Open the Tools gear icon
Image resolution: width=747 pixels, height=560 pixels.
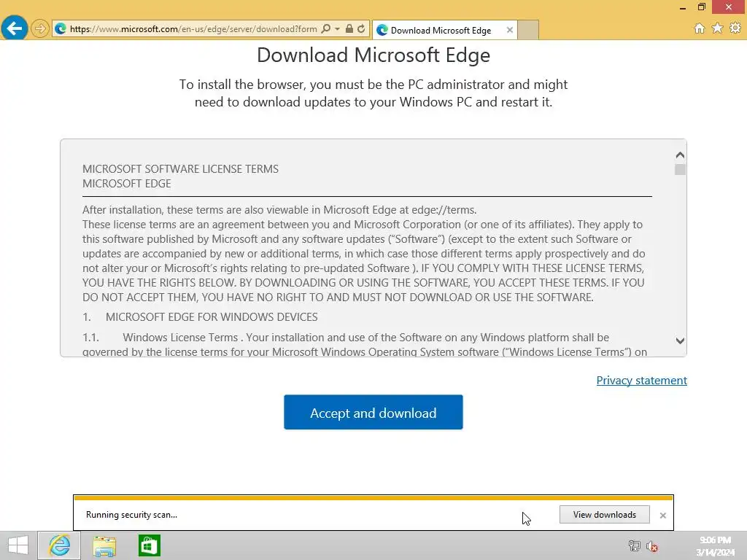pos(735,28)
